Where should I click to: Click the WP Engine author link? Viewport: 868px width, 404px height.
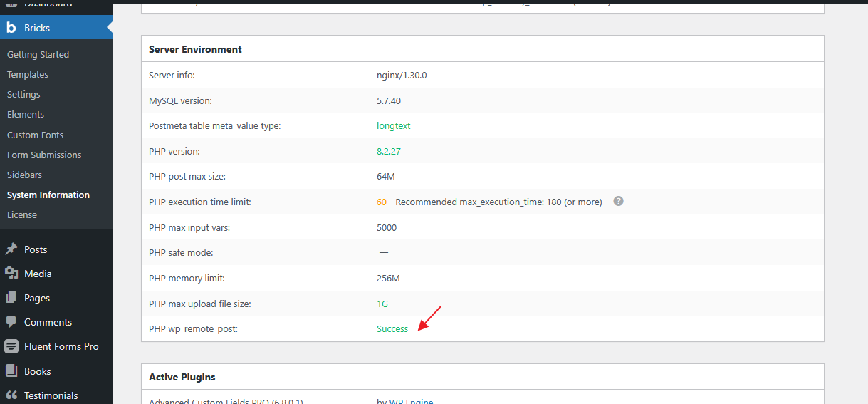tap(411, 400)
